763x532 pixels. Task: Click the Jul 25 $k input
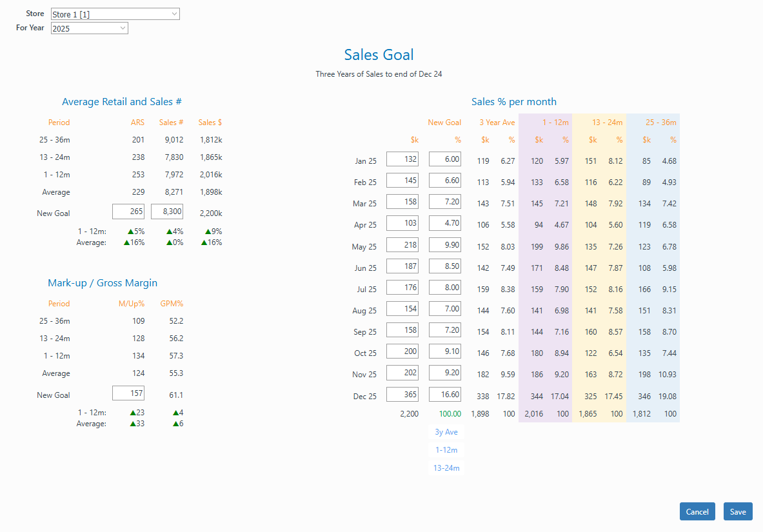(x=402, y=288)
